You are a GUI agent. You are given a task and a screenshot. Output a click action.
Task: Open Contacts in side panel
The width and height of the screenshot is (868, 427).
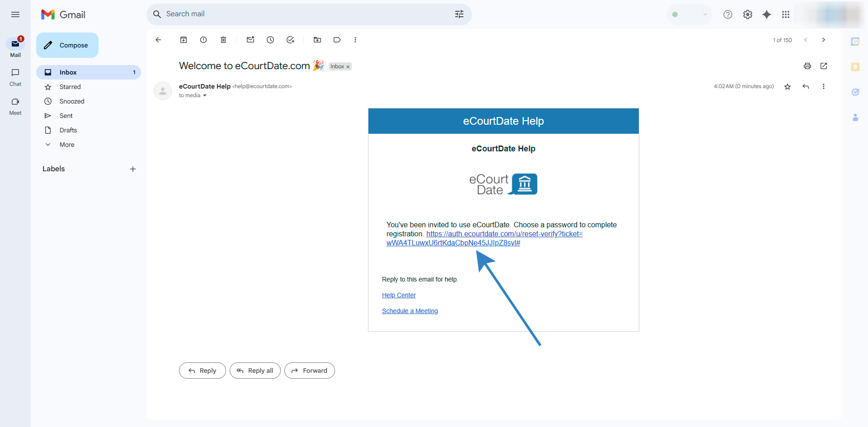[x=855, y=117]
